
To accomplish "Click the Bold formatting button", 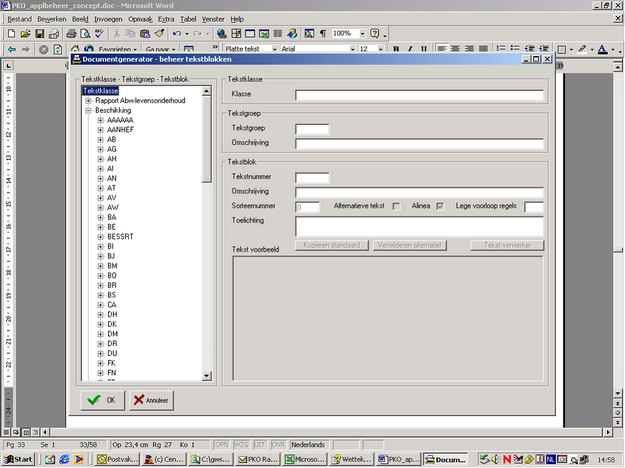I will pyautogui.click(x=396, y=49).
